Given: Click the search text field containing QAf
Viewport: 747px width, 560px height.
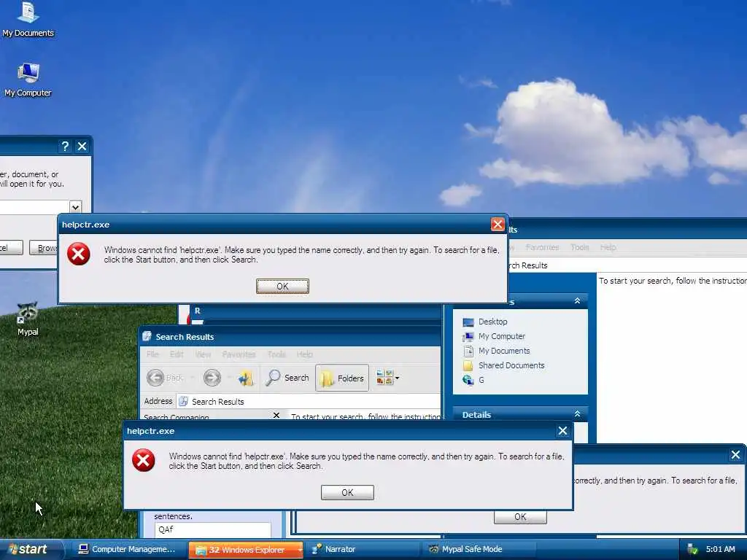Looking at the screenshot, I should pyautogui.click(x=213, y=529).
